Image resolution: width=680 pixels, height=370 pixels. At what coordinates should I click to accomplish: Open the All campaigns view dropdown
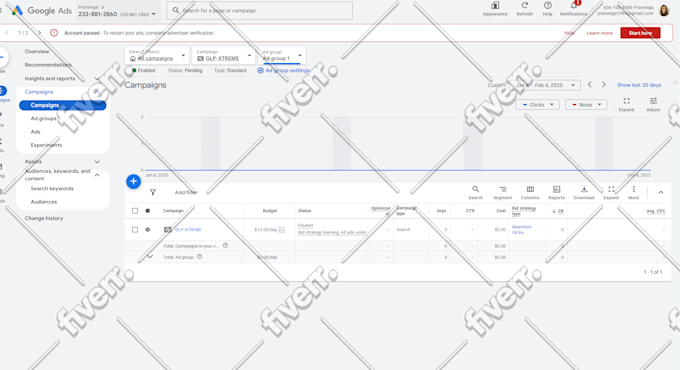157,55
